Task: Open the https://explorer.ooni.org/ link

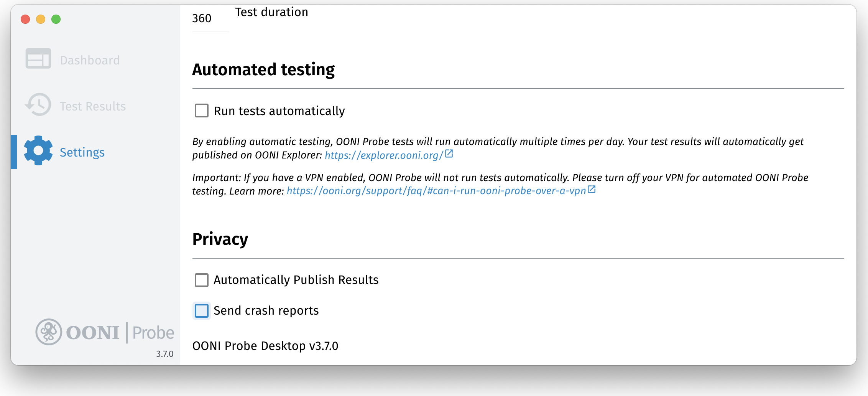Action: tap(384, 155)
